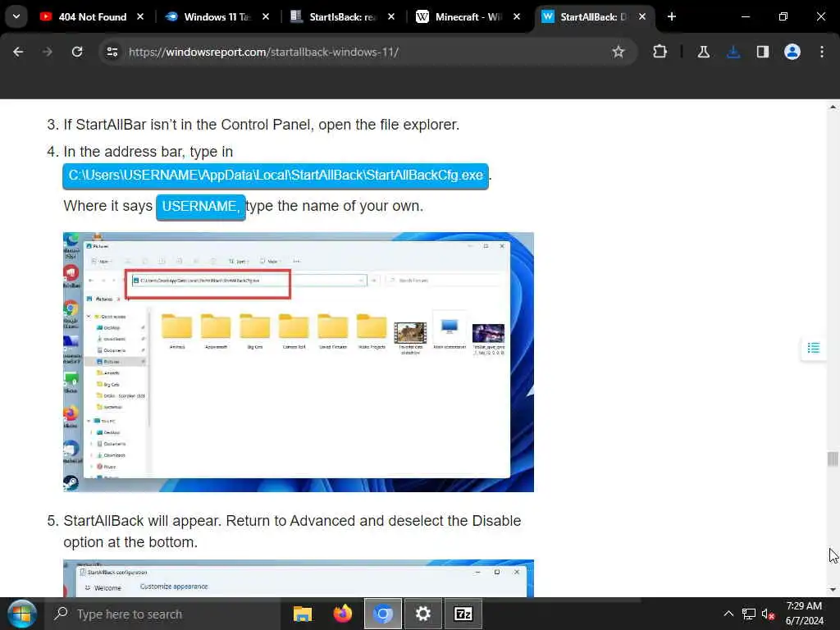Go back to previous page
Image resolution: width=840 pixels, height=630 pixels.
tap(18, 52)
